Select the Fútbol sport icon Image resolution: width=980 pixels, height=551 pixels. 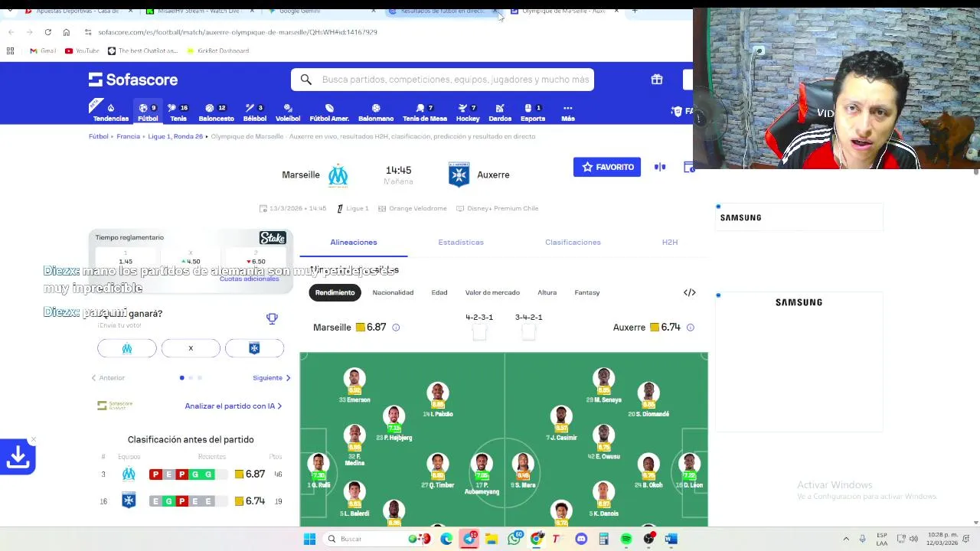(x=148, y=112)
